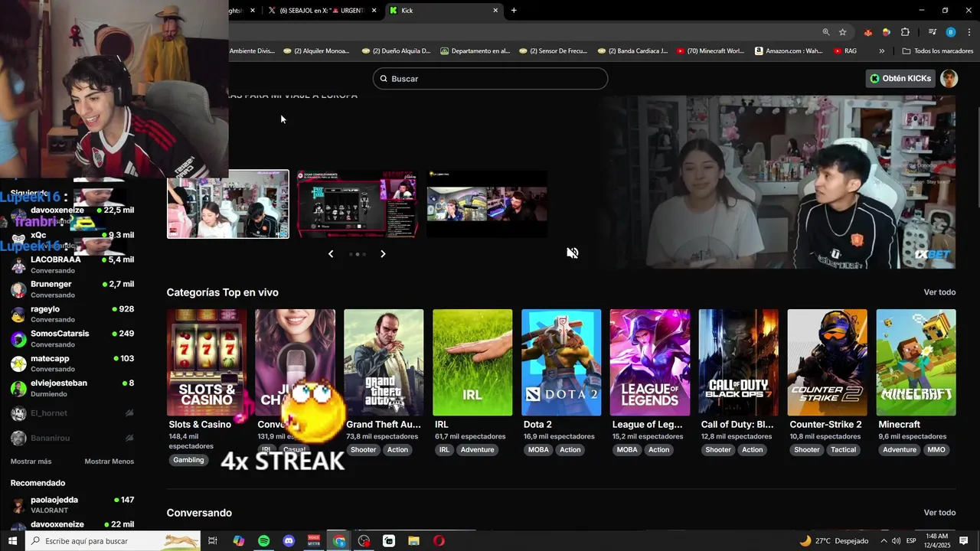Open Departamento en al... bookmark
Image resolution: width=980 pixels, height=551 pixels.
tap(475, 51)
